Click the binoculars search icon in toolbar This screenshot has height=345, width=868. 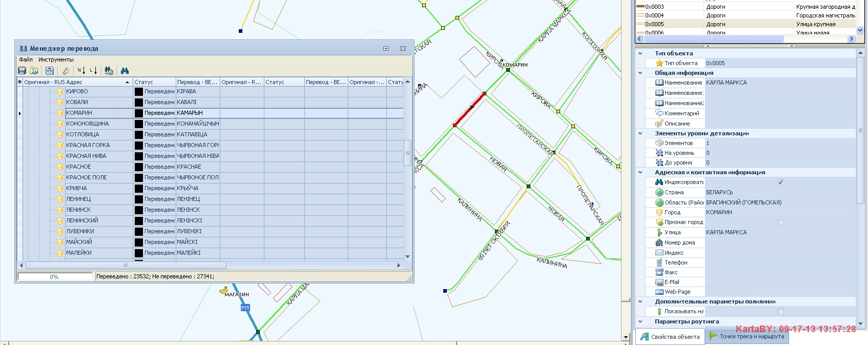[x=125, y=71]
